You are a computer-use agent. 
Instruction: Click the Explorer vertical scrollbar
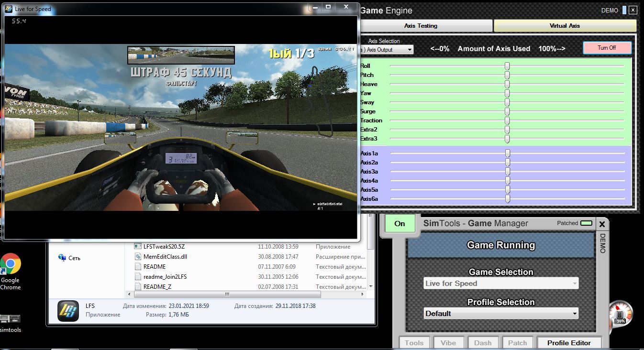[371, 252]
